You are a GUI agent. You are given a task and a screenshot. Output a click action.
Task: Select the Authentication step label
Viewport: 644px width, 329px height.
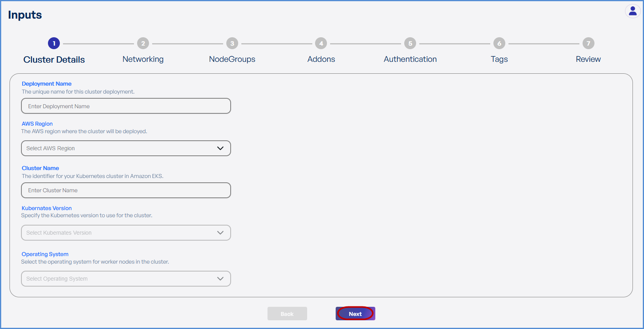click(x=410, y=59)
